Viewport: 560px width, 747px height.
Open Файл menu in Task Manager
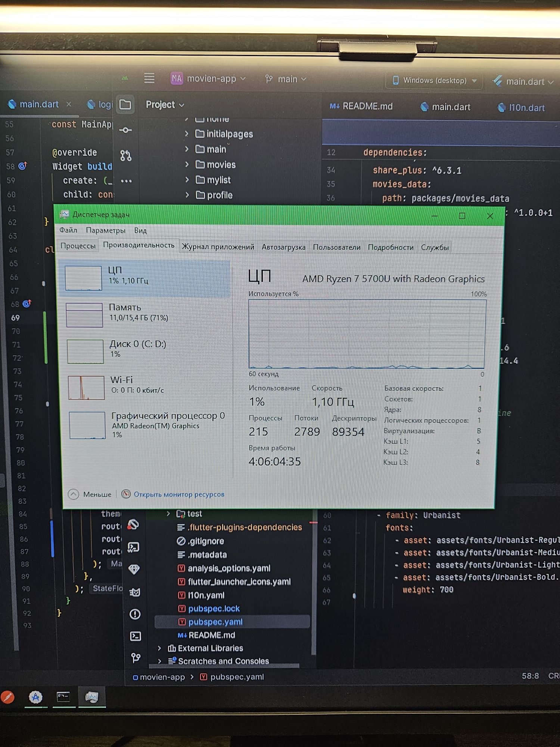(x=68, y=230)
